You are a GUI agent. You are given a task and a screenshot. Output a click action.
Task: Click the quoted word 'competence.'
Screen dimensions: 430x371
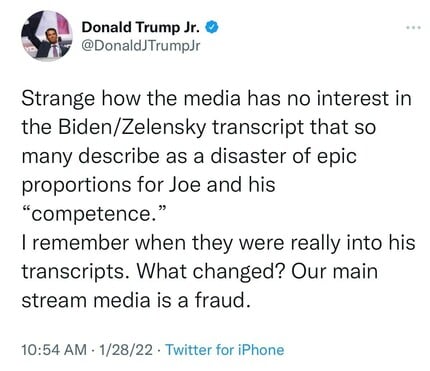(x=94, y=214)
